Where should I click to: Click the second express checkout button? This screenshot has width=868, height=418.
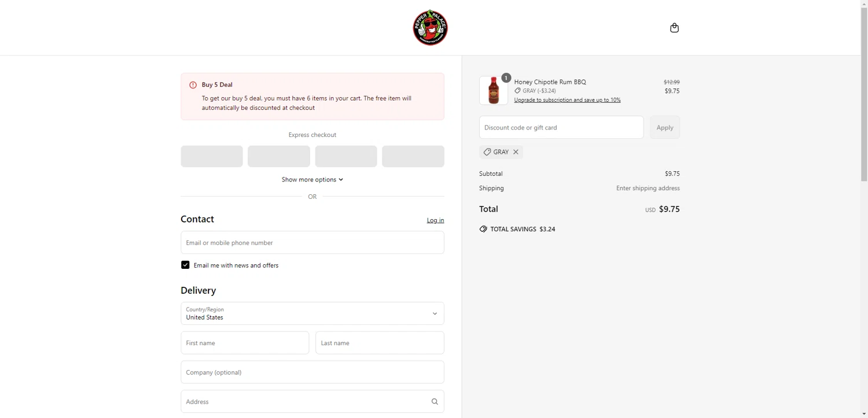point(279,156)
